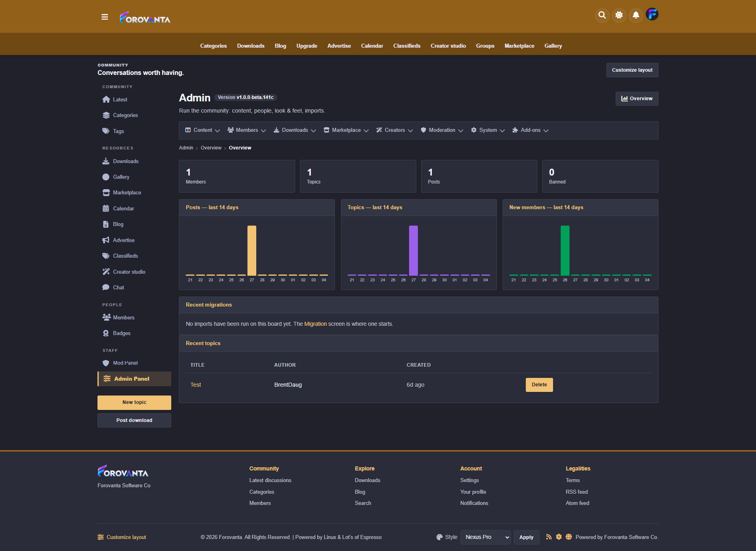
Task: Click the sidebar Badges icon
Action: [106, 333]
